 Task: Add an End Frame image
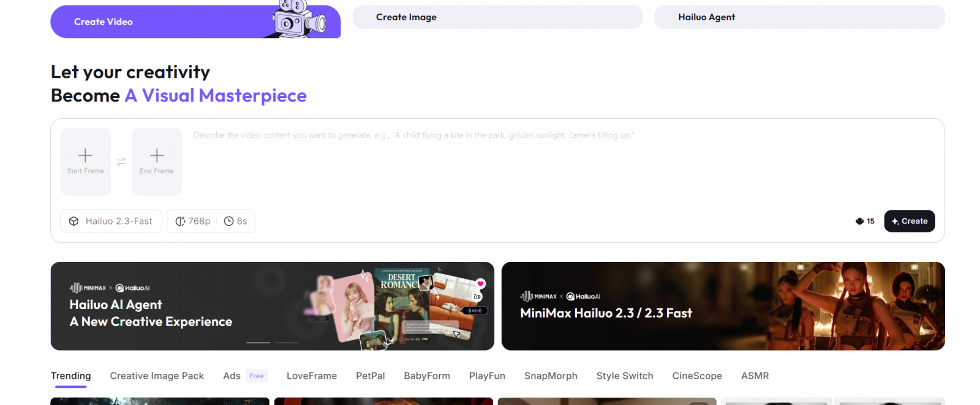point(157,162)
